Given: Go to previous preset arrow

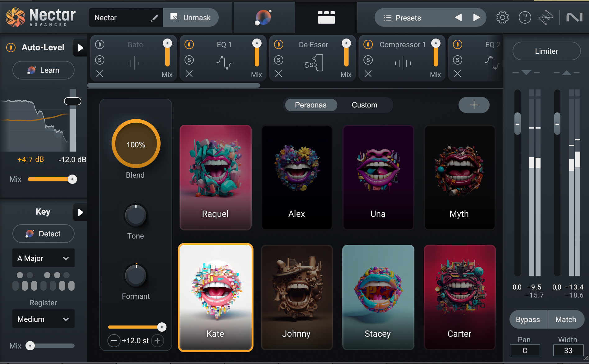Looking at the screenshot, I should tap(458, 17).
